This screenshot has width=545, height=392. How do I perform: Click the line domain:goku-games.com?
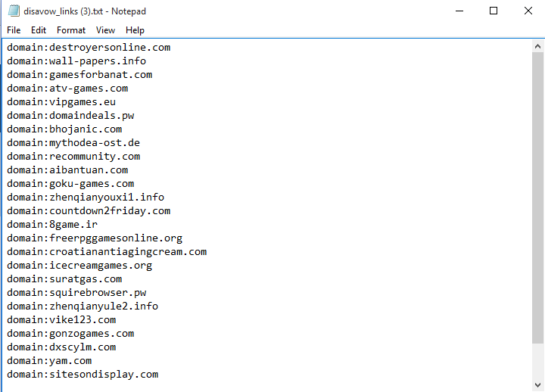point(70,183)
